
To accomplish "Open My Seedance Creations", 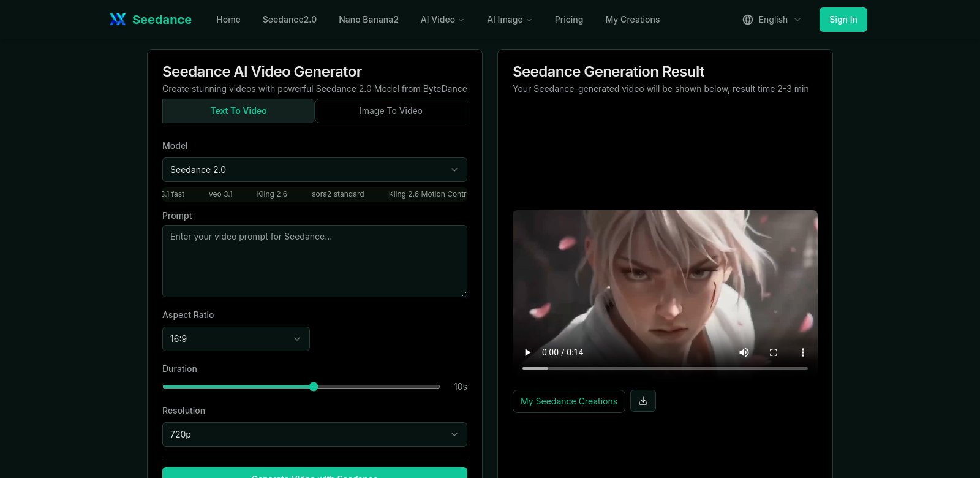I will click(569, 401).
